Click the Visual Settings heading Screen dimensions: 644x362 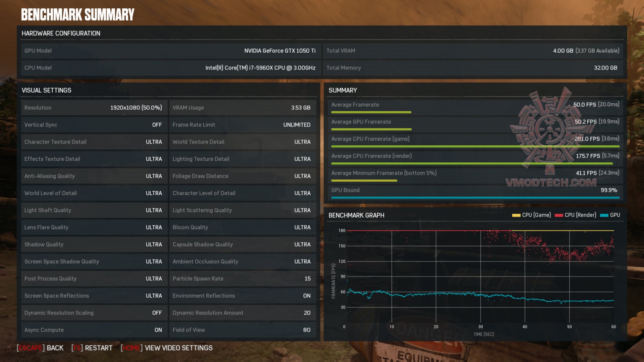click(x=47, y=90)
